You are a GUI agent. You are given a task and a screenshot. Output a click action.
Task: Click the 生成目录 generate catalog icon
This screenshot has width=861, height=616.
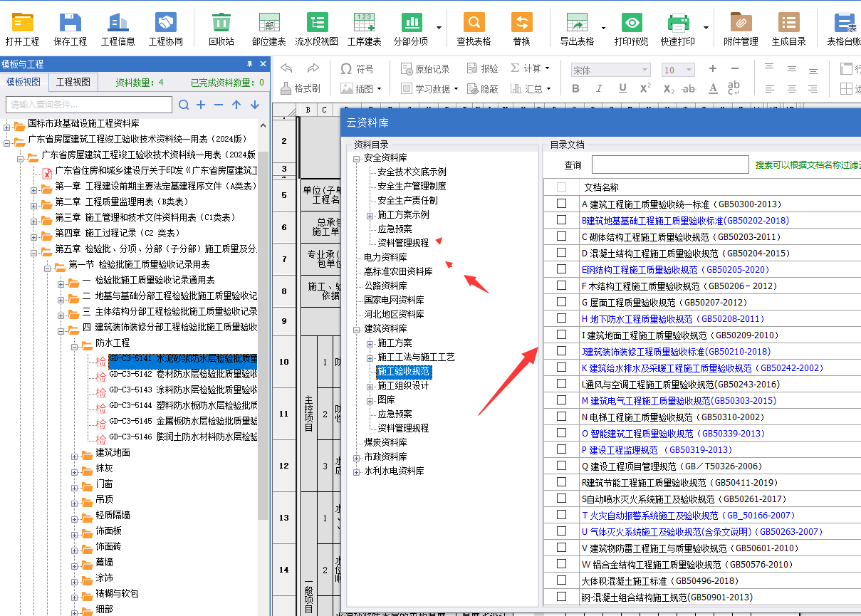tap(788, 23)
